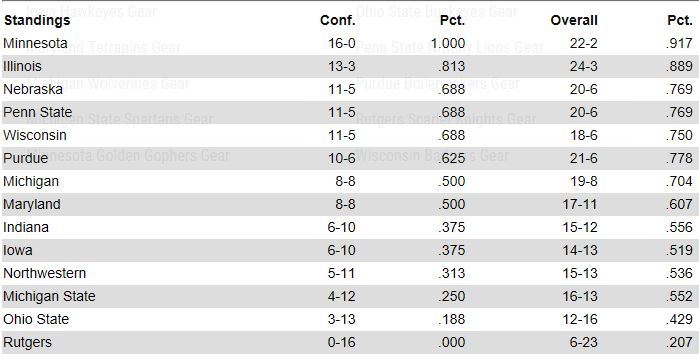
Task: Click the Penn State team name
Action: pyautogui.click(x=37, y=112)
